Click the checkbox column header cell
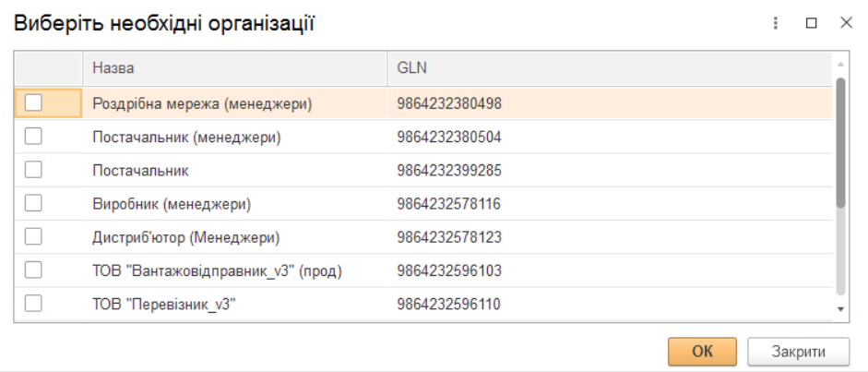868x372 pixels. click(48, 68)
